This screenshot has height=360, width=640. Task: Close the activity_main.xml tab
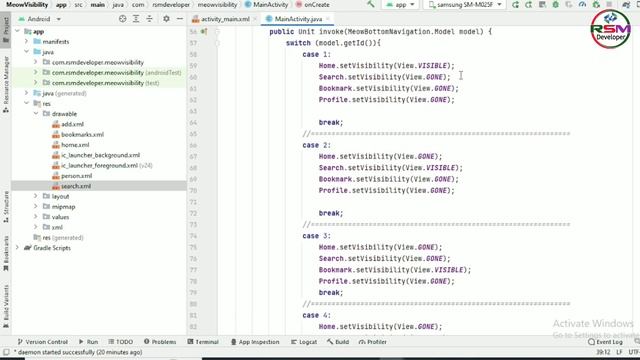coord(255,19)
